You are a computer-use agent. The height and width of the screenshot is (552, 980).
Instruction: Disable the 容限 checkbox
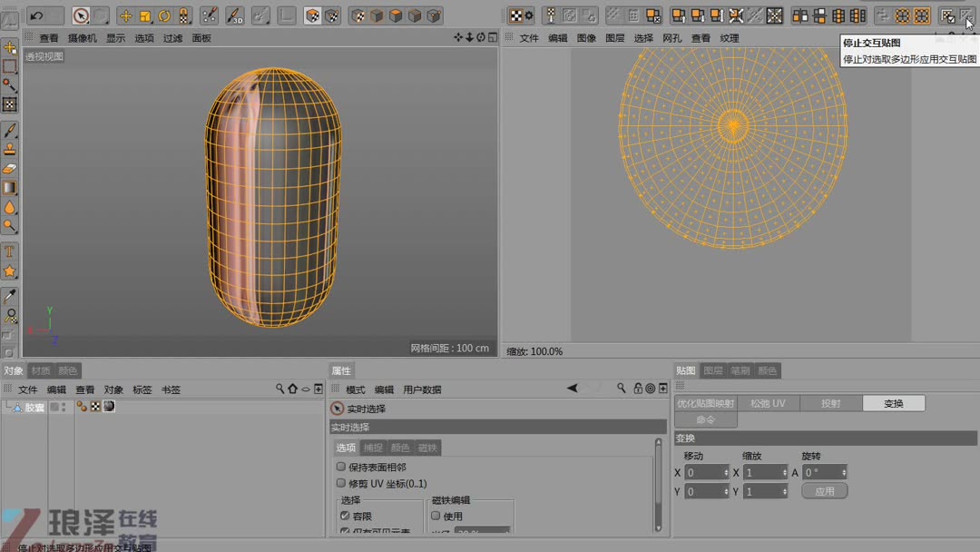pyautogui.click(x=343, y=515)
